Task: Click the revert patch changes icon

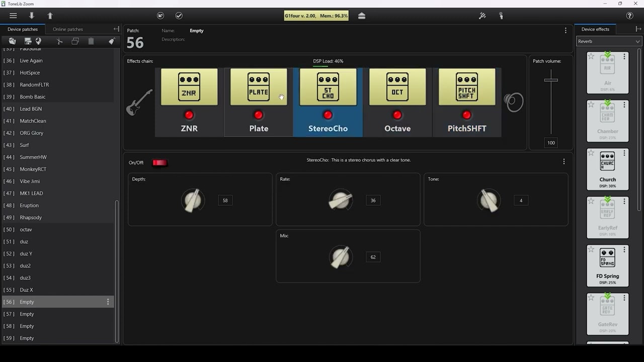Action: click(x=160, y=16)
